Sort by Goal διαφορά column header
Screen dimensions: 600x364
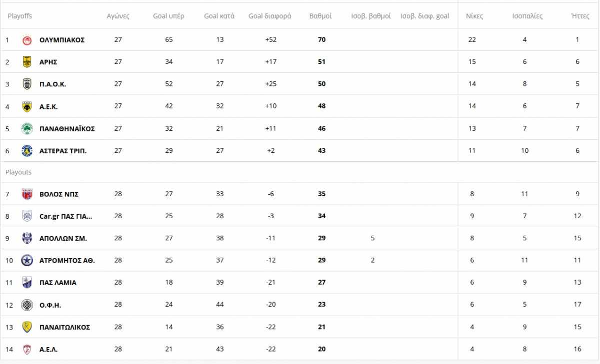[x=270, y=16]
